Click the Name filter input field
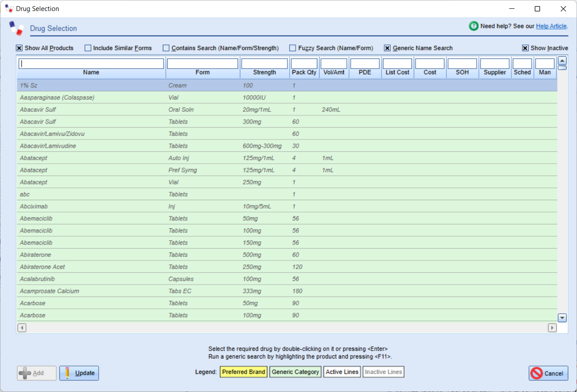Image resolution: width=577 pixels, height=392 pixels. 91,63
